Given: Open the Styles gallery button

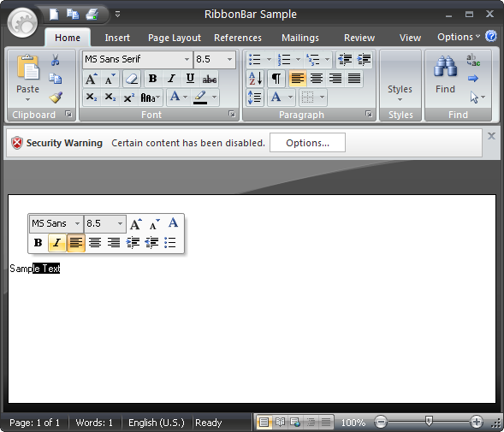Looking at the screenshot, I should coord(400,80).
